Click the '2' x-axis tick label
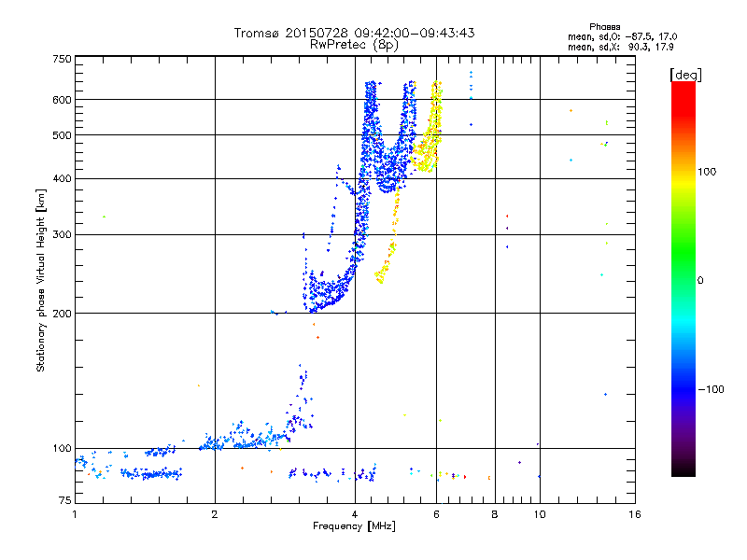The image size is (747, 560). (215, 514)
